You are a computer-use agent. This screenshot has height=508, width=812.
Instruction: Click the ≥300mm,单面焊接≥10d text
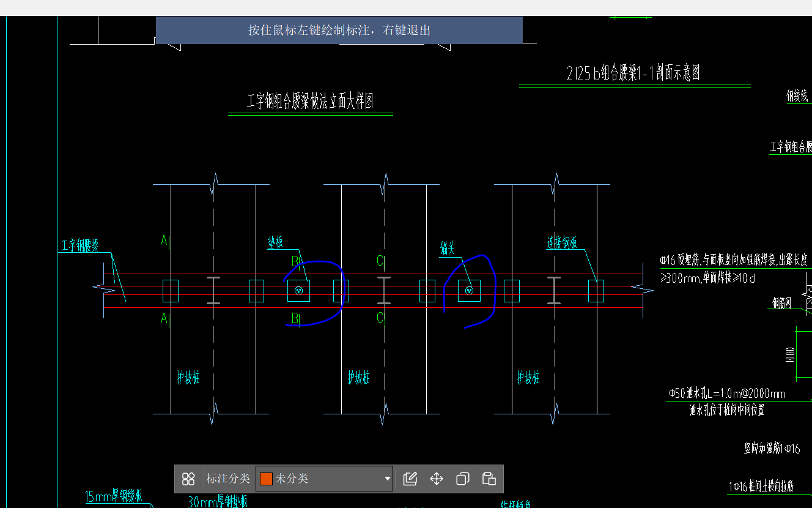tap(707, 278)
